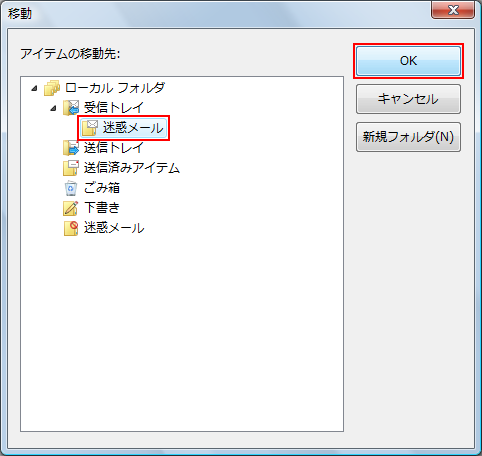Collapse the ローカル フォルダ tree node

pos(34,89)
